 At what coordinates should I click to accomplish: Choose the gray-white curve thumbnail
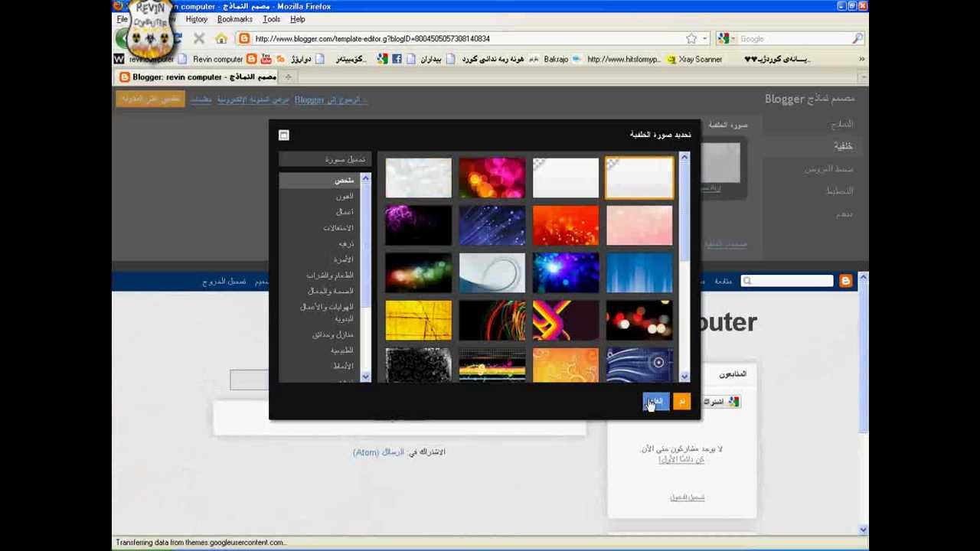[x=492, y=272]
